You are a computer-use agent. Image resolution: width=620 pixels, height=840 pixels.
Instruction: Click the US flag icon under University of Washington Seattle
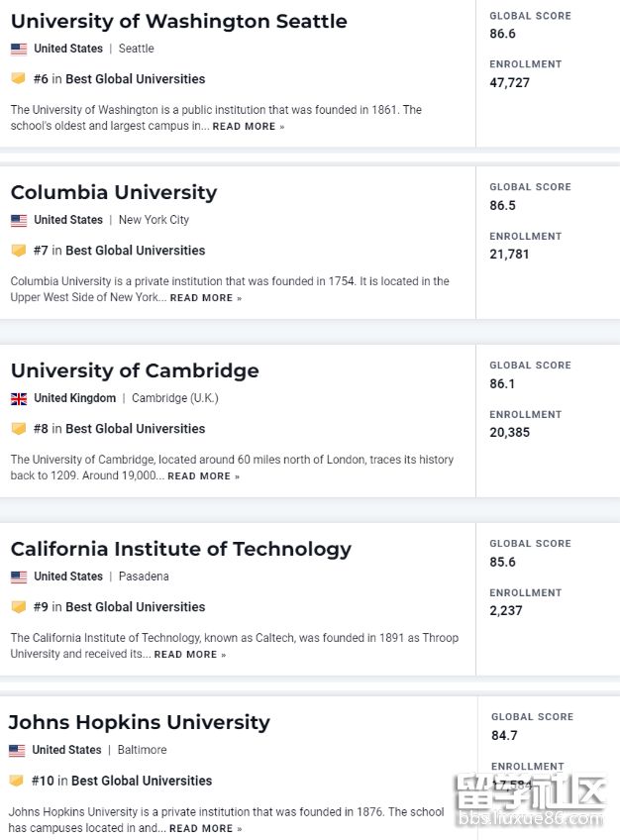pos(19,49)
